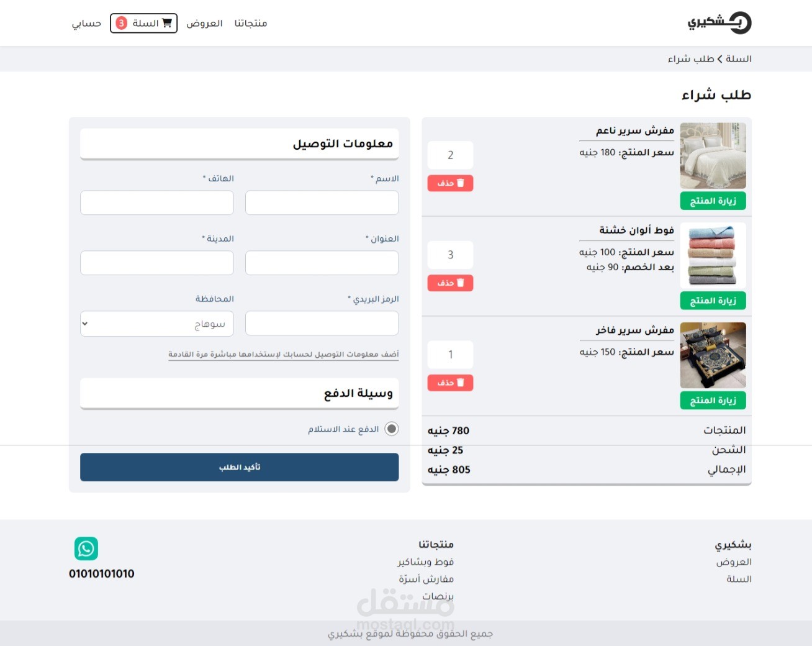Viewport: 812px width, 646px height.
Task: Click quantity field showing 1 for مفرش سرير فاخر
Action: click(451, 355)
